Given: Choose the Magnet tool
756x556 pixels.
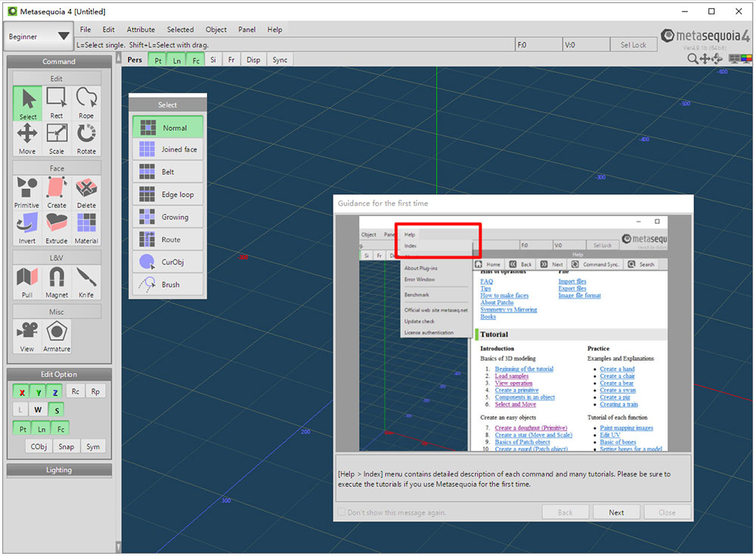Looking at the screenshot, I should 57,282.
